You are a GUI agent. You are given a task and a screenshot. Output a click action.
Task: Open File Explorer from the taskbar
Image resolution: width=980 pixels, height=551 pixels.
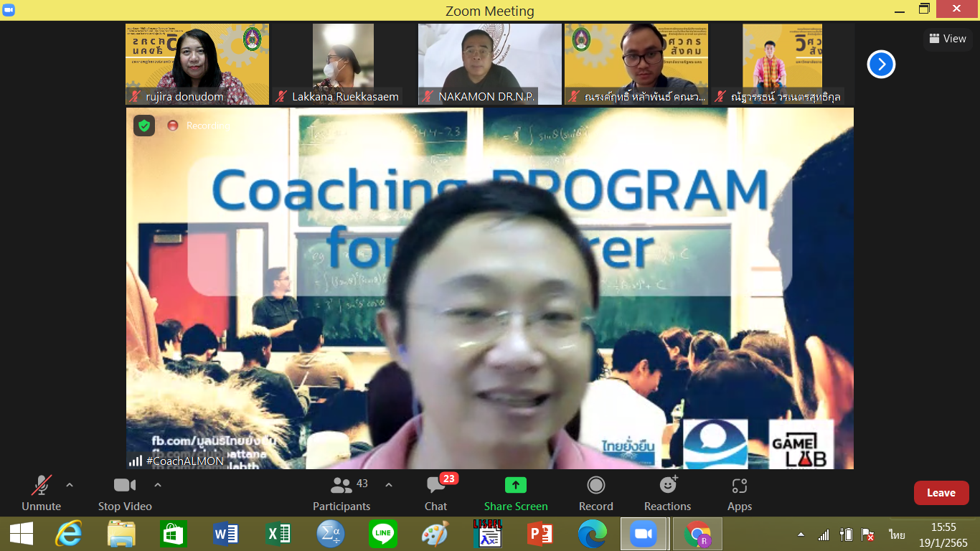(122, 534)
